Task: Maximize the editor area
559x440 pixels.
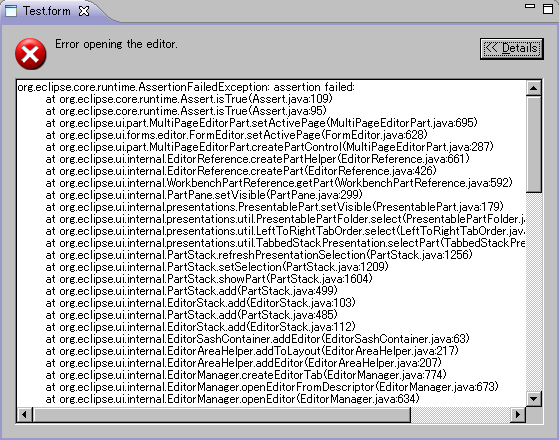Action: 548,9
